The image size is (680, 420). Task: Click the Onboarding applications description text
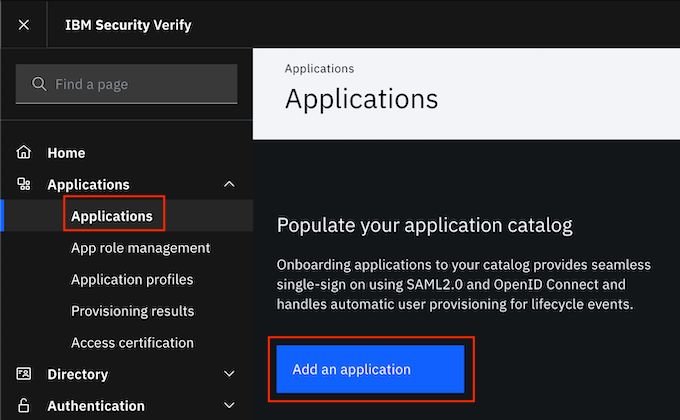click(x=464, y=284)
